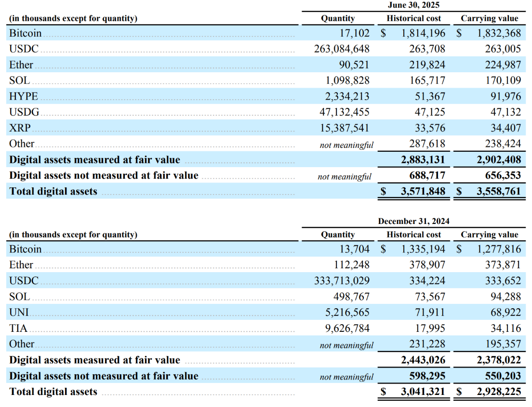Click USDG historical cost 47,125
532x407 pixels.
[430, 112]
